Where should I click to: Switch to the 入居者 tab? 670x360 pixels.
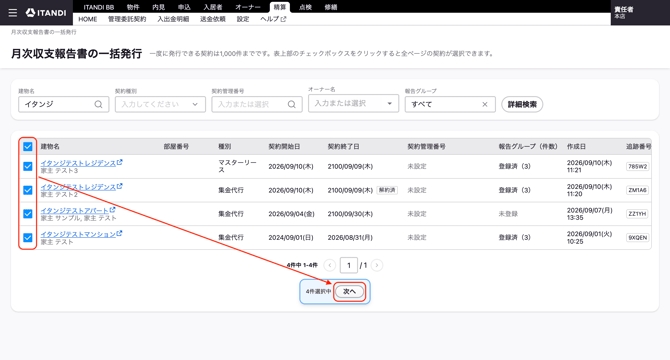[x=213, y=7]
